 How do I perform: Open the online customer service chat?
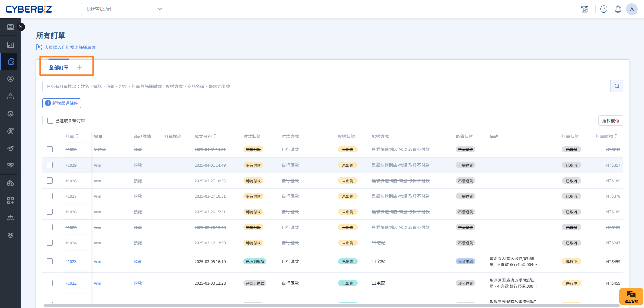pos(631,296)
